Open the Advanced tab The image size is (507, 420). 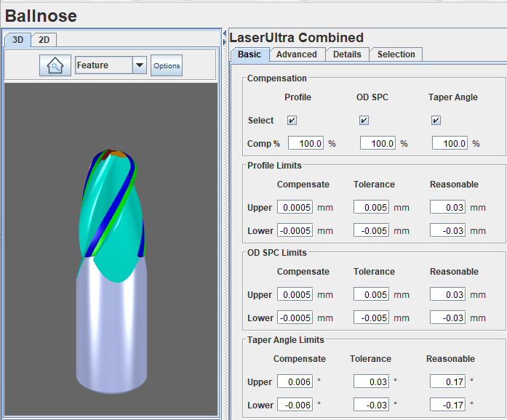(x=297, y=54)
